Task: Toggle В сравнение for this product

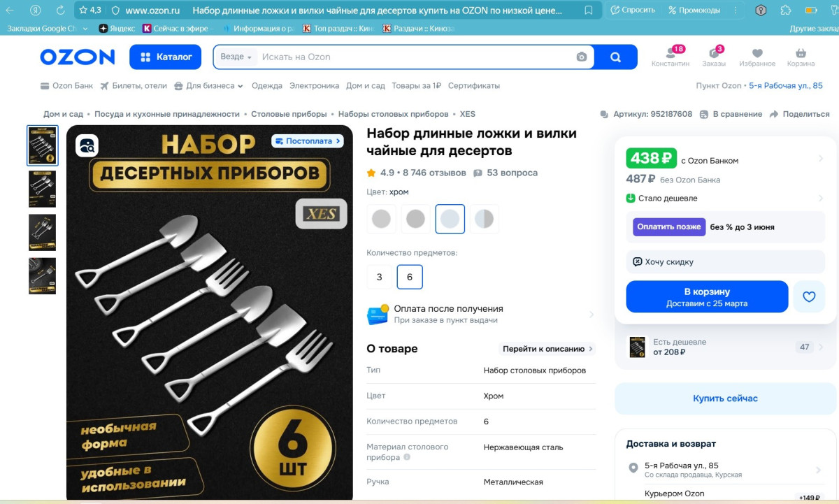Action: tap(731, 114)
